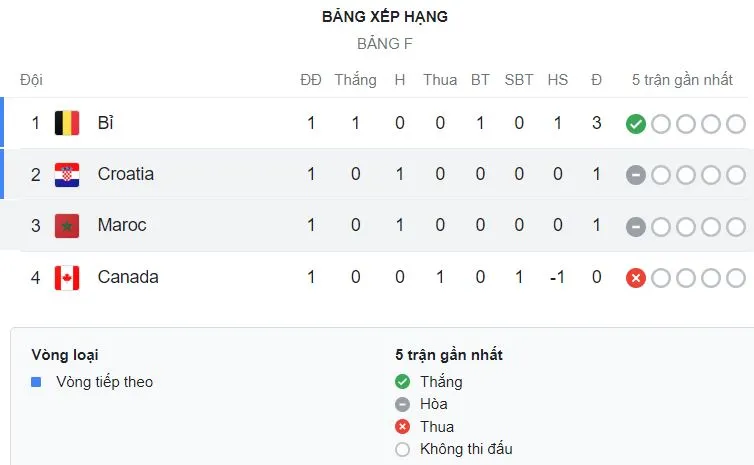Click the gray Hòa legend icon

[403, 404]
